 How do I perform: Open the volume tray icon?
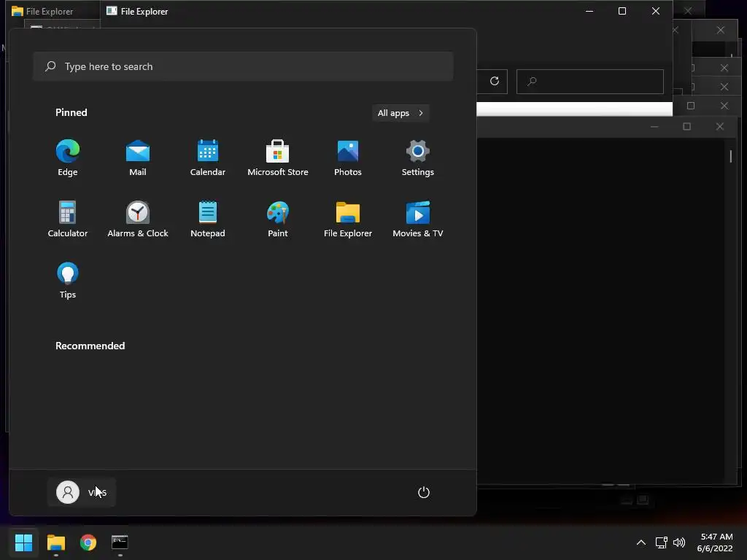(679, 542)
